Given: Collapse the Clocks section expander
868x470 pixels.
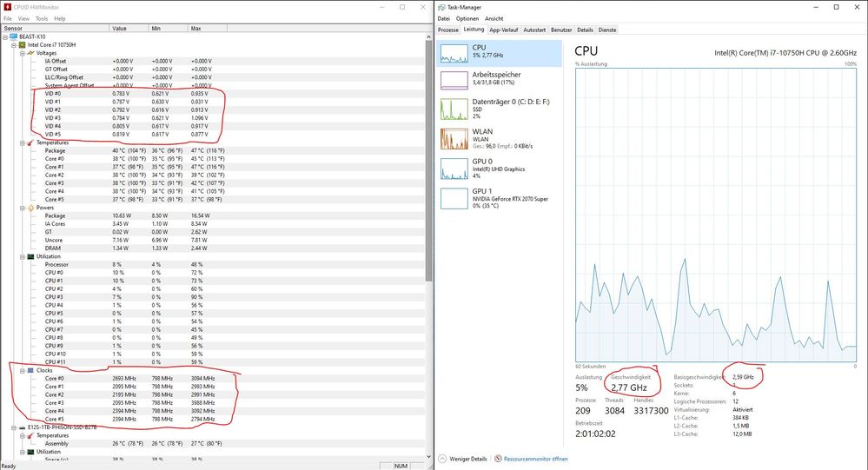Looking at the screenshot, I should coord(23,371).
